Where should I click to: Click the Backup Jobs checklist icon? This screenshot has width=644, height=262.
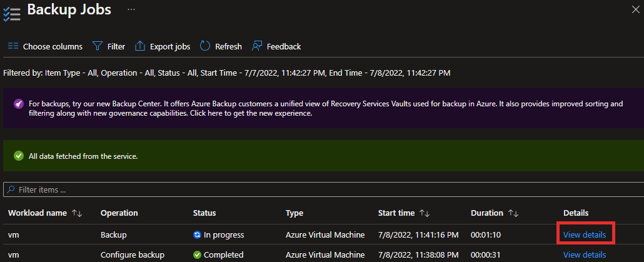tap(11, 13)
